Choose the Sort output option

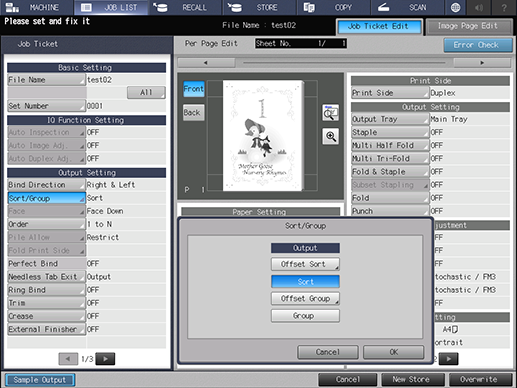pyautogui.click(x=305, y=282)
